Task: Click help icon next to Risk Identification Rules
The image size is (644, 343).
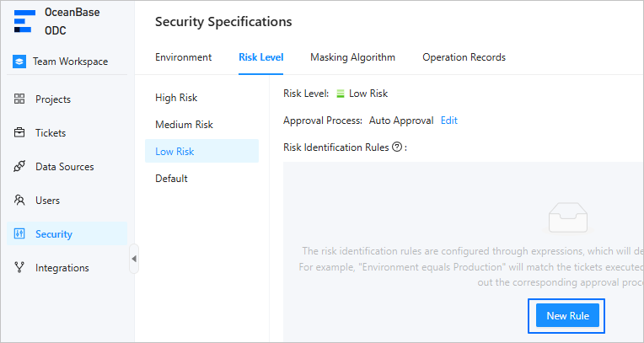Action: [397, 147]
